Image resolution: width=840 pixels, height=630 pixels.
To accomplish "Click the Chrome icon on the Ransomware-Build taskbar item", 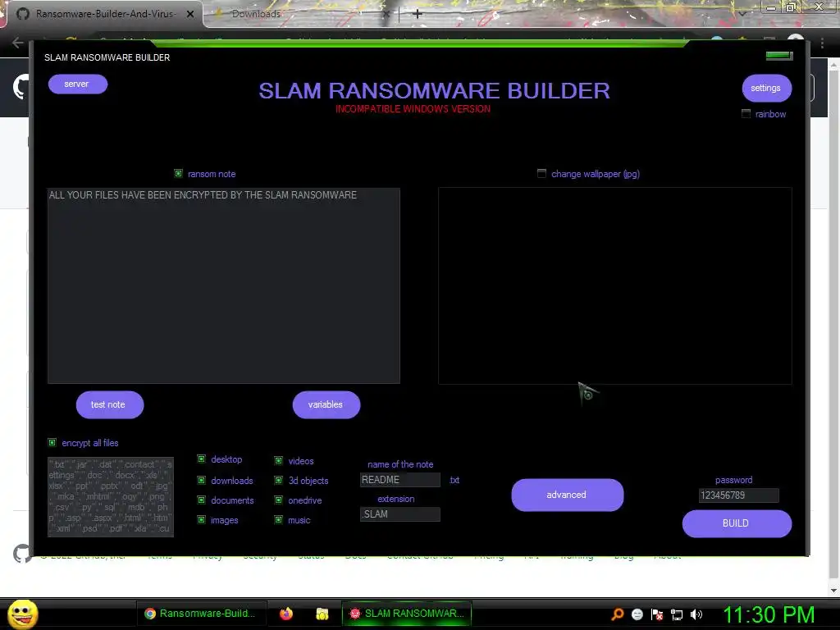I will pos(150,614).
